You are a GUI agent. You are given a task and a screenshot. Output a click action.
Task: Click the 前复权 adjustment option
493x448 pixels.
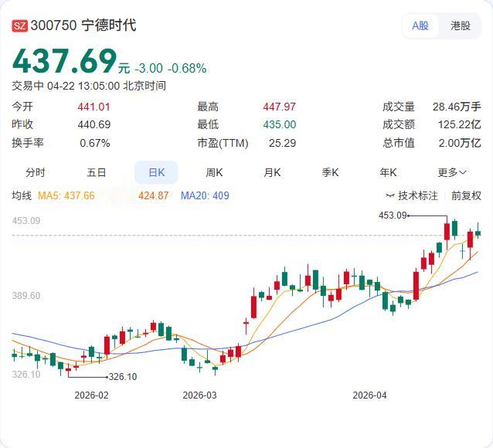point(466,196)
